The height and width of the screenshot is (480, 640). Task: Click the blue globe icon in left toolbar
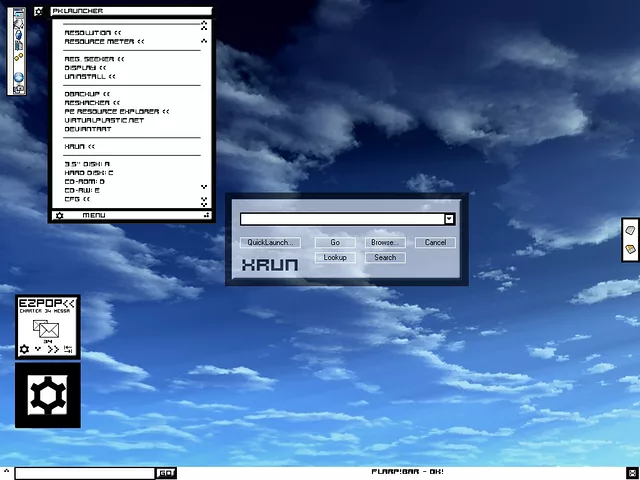tap(18, 77)
